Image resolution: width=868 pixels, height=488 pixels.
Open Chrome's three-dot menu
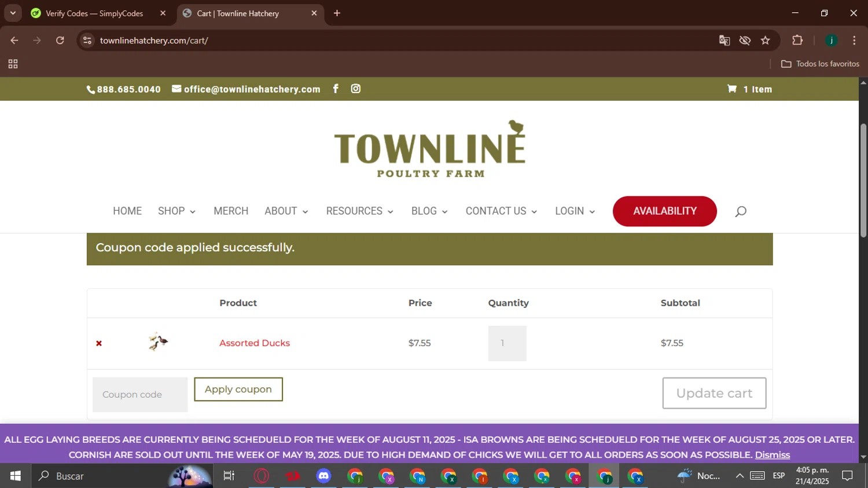[854, 41]
